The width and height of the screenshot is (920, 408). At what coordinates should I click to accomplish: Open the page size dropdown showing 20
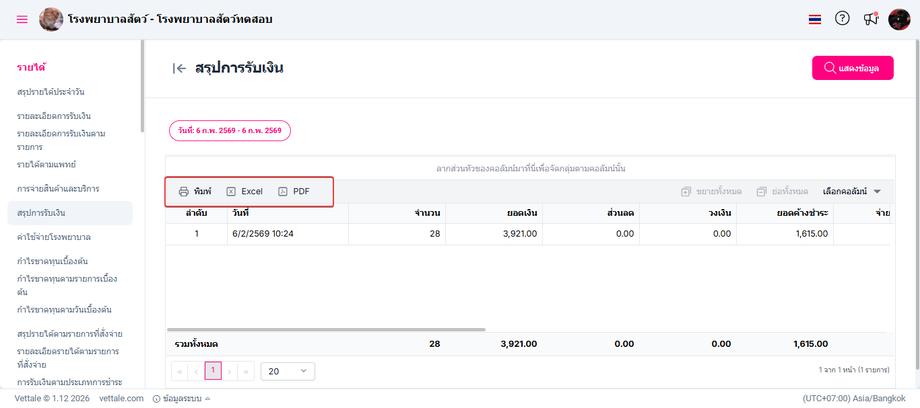click(286, 371)
